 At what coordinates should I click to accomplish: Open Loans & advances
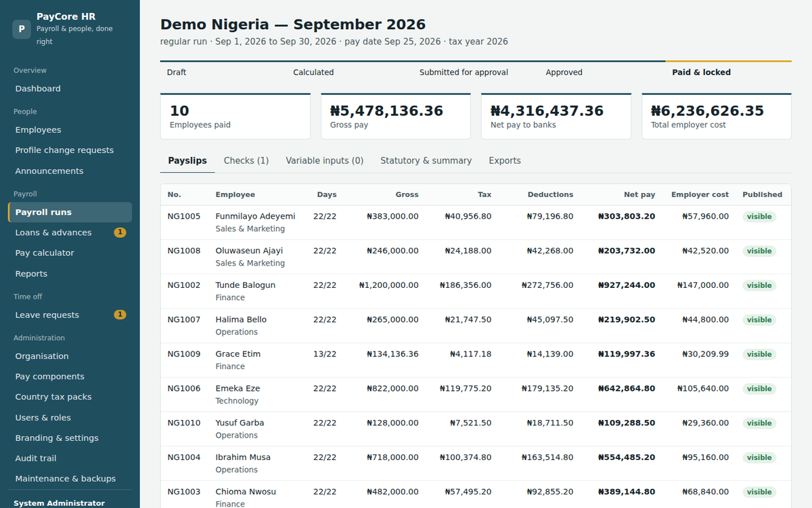coord(70,232)
